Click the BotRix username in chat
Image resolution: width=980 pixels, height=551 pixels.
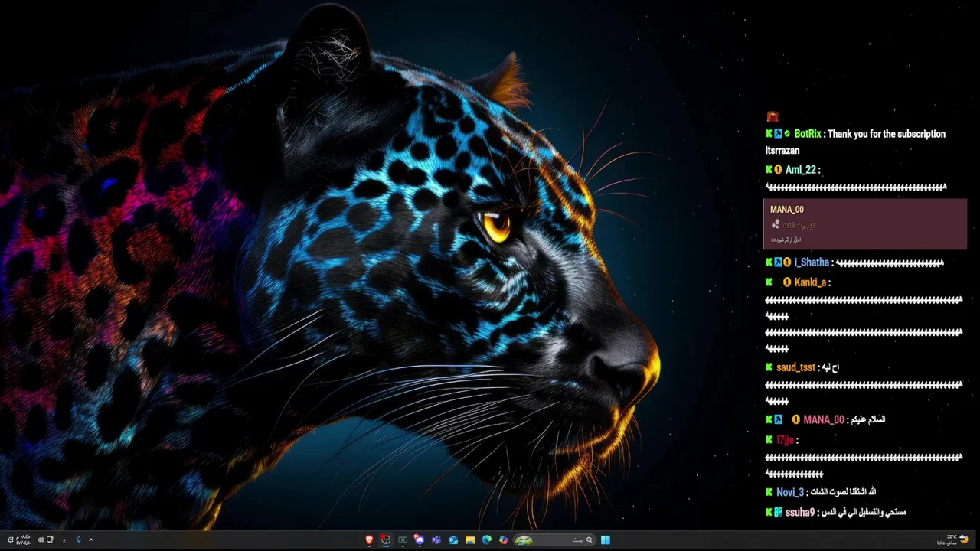coord(808,134)
